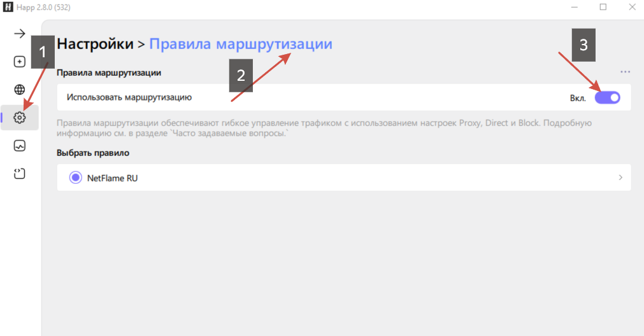
Task: Expand sidebar with the arrow icon
Action: [19, 34]
